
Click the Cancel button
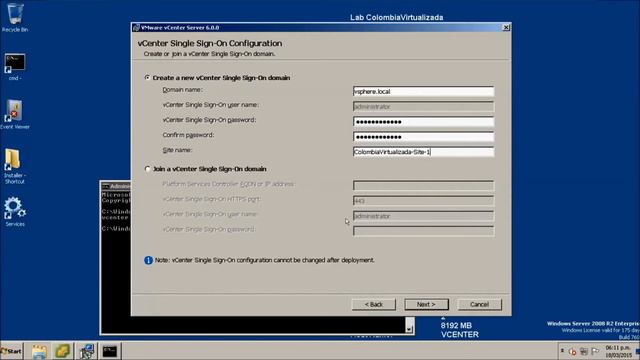pos(479,304)
